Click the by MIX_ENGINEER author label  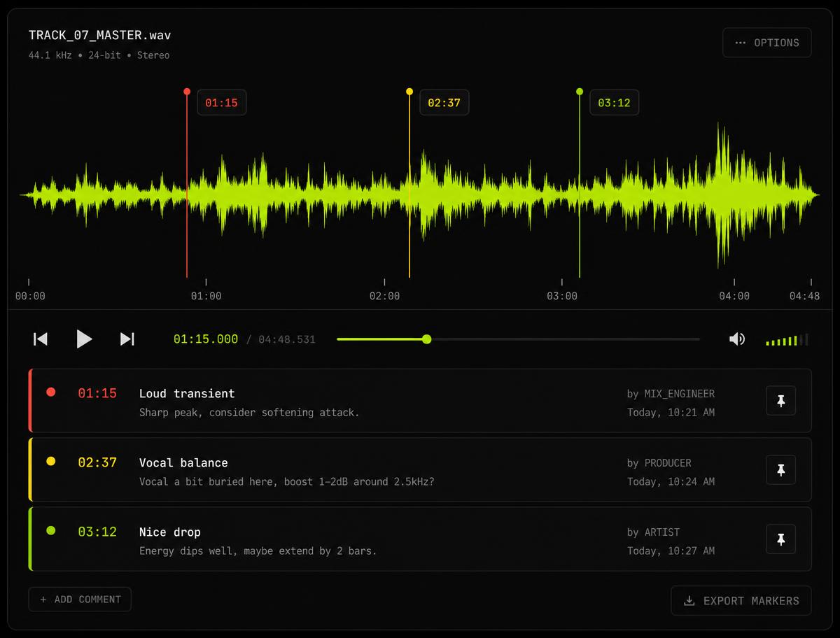671,394
